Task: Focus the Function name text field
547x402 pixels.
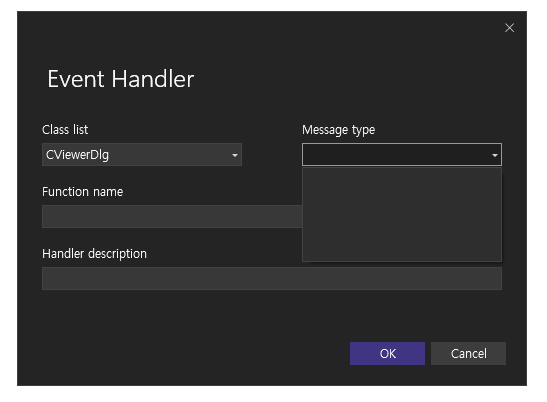Action: [172, 216]
